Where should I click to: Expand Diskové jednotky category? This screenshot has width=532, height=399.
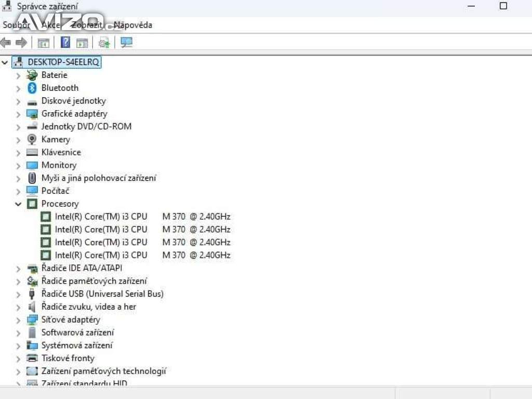coord(18,101)
